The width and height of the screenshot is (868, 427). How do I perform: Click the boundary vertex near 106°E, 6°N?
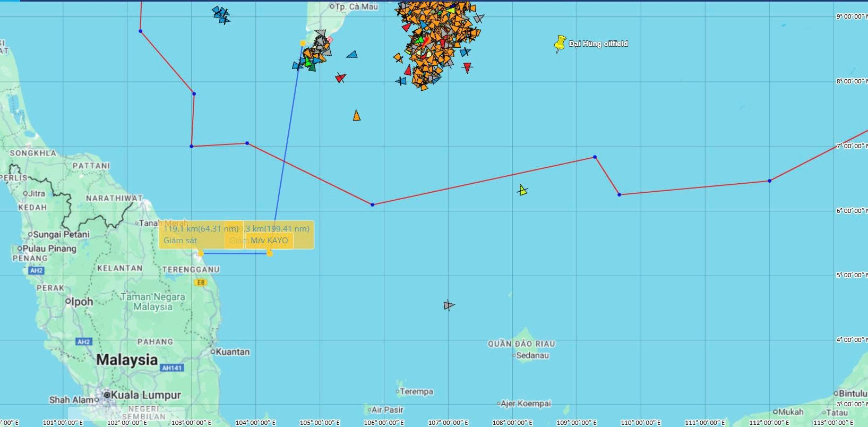point(372,204)
